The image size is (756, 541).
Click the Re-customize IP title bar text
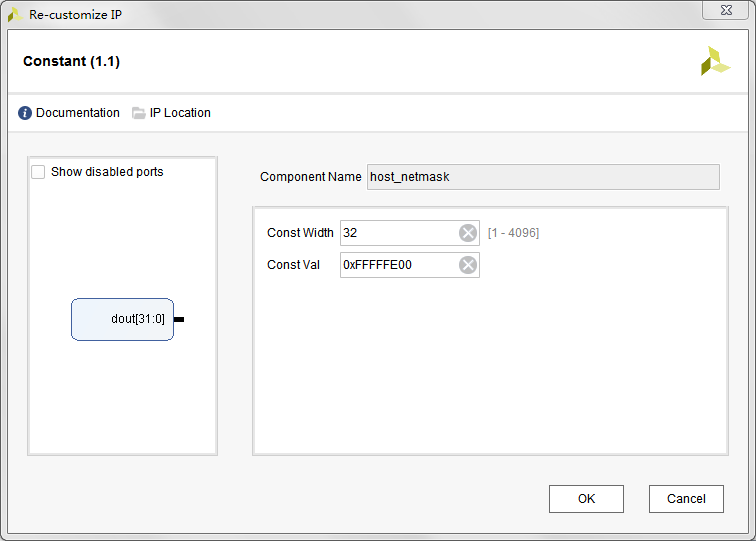click(x=76, y=15)
